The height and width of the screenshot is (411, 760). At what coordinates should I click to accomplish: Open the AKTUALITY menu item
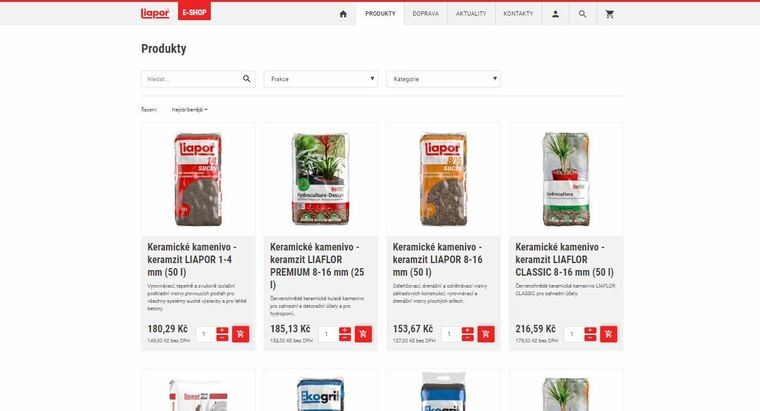point(471,14)
